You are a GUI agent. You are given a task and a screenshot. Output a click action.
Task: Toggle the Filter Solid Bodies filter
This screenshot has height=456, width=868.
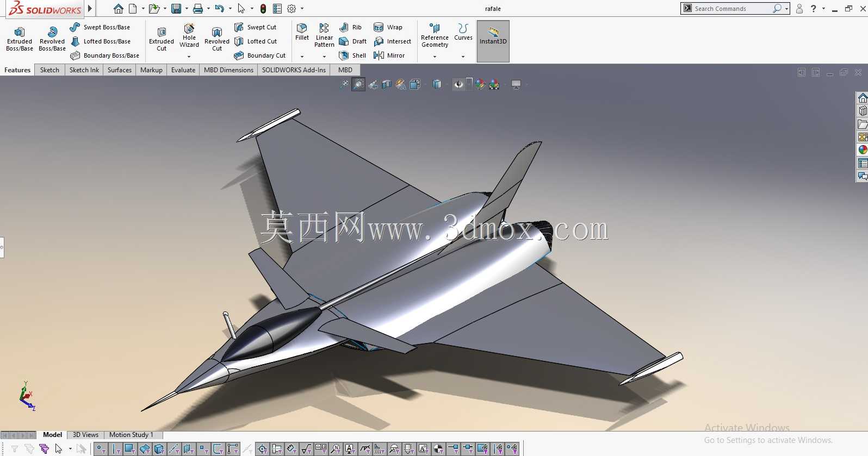[x=159, y=449]
